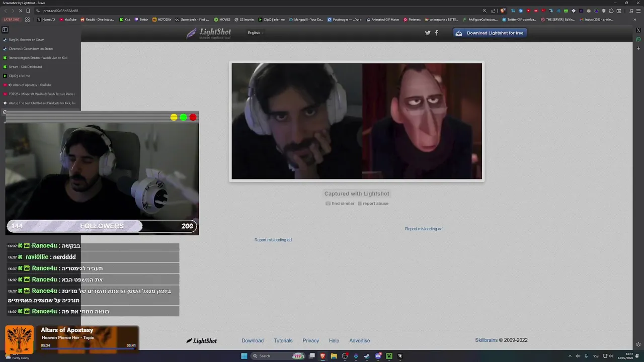Open the media control music note icon

point(630,11)
